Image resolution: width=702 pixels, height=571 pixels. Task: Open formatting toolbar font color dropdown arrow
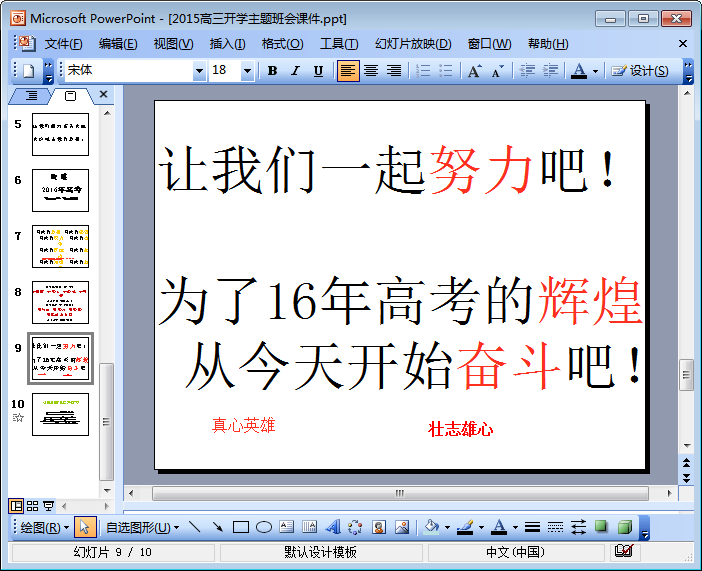595,71
